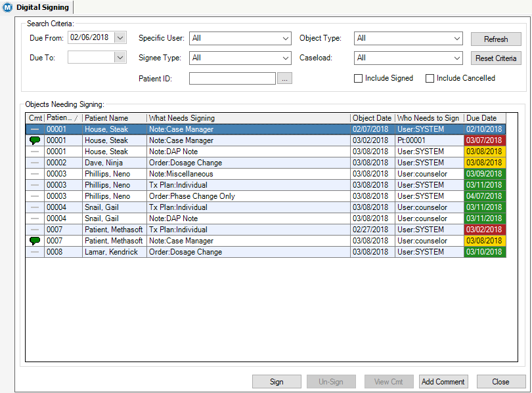
Task: Sort by the What Needs Signing column header
Action: pos(248,118)
